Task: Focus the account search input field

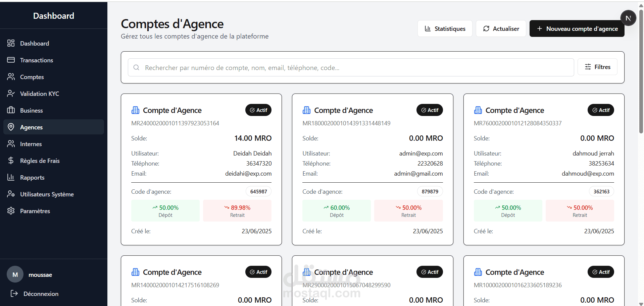Action: [x=351, y=67]
